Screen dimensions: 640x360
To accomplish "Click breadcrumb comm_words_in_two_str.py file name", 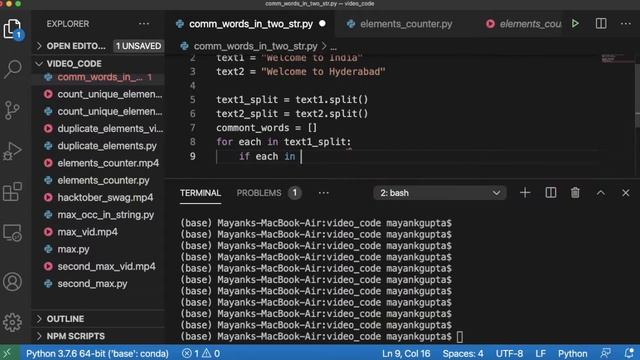I will (x=255, y=46).
